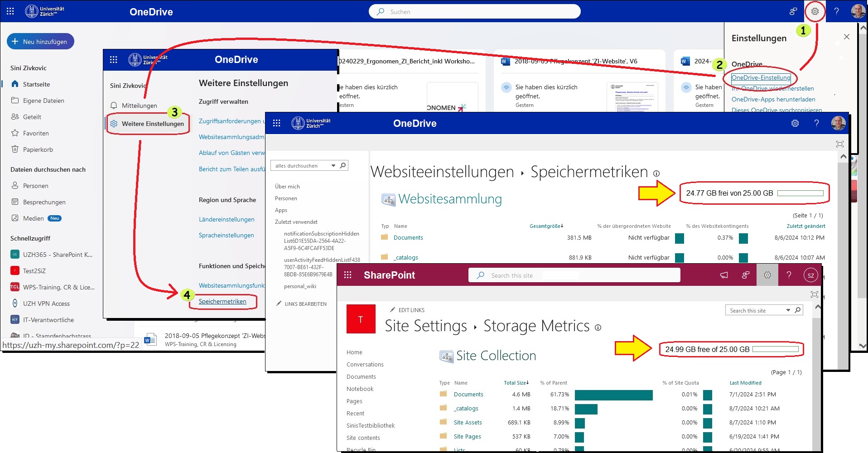868x453 pixels.
Task: Open the profile avatar menu top right
Action: (x=858, y=11)
